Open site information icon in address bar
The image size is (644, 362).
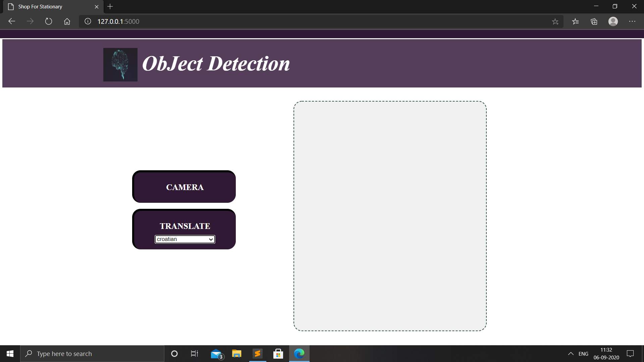pyautogui.click(x=88, y=21)
